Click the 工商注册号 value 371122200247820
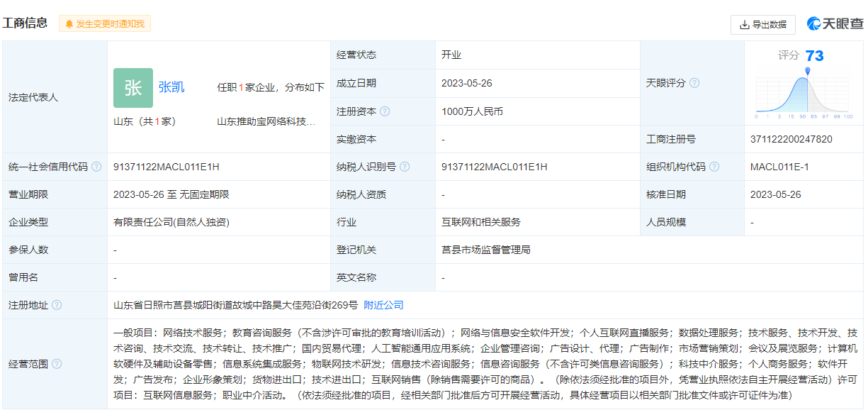Viewport: 868px width, 410px height. [791, 139]
